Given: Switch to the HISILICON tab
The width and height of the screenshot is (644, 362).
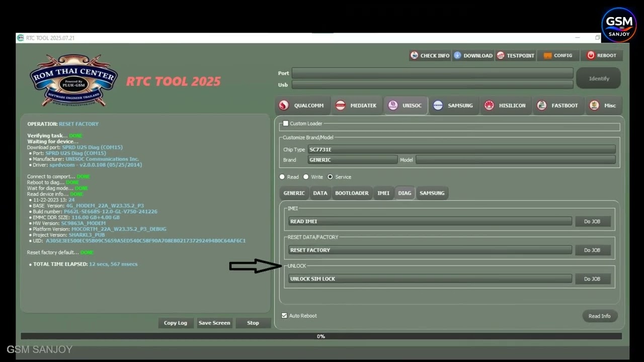Looking at the screenshot, I should pos(506,106).
